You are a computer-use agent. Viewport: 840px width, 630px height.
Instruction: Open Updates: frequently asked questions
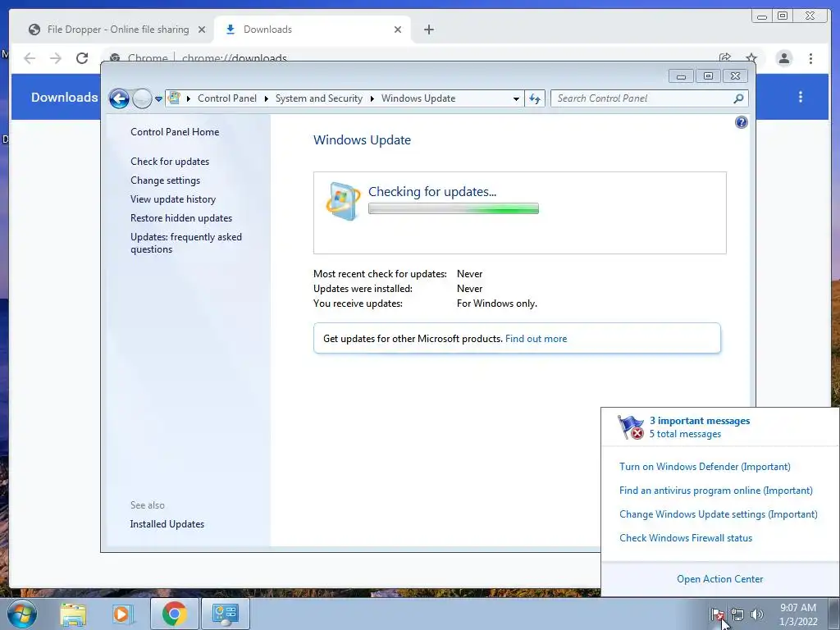(186, 243)
